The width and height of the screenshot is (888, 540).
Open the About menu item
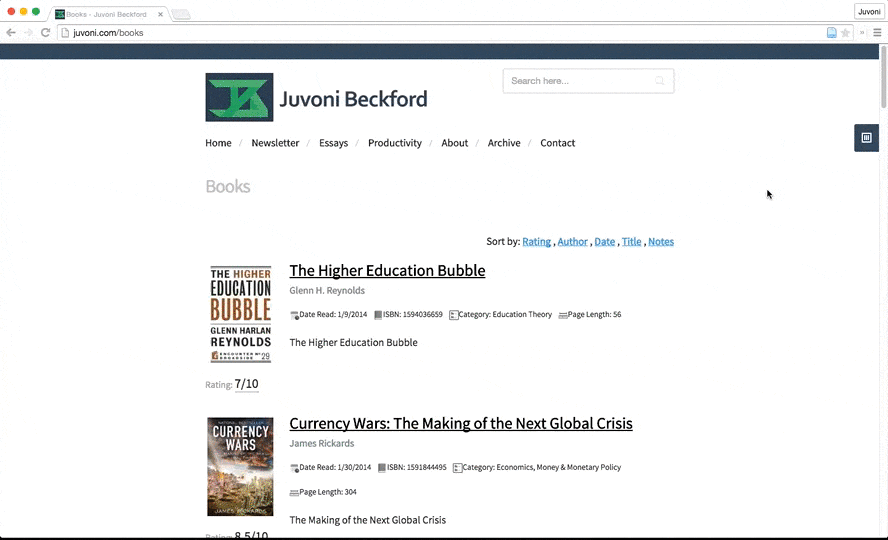click(x=455, y=143)
